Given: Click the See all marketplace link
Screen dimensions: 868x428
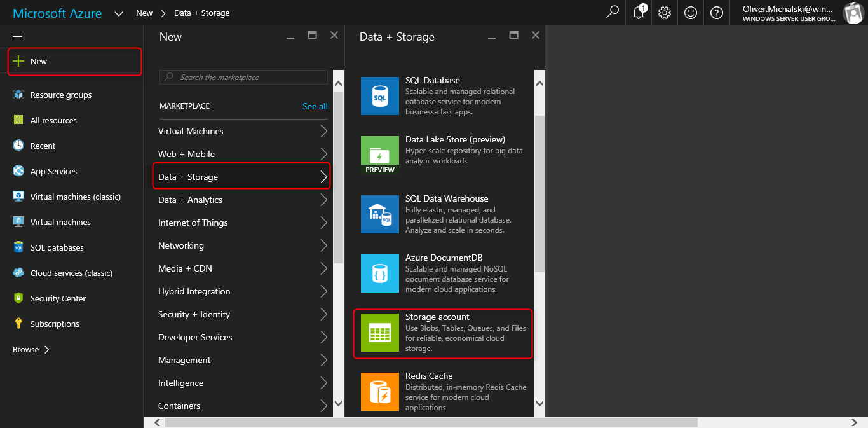Looking at the screenshot, I should 315,106.
